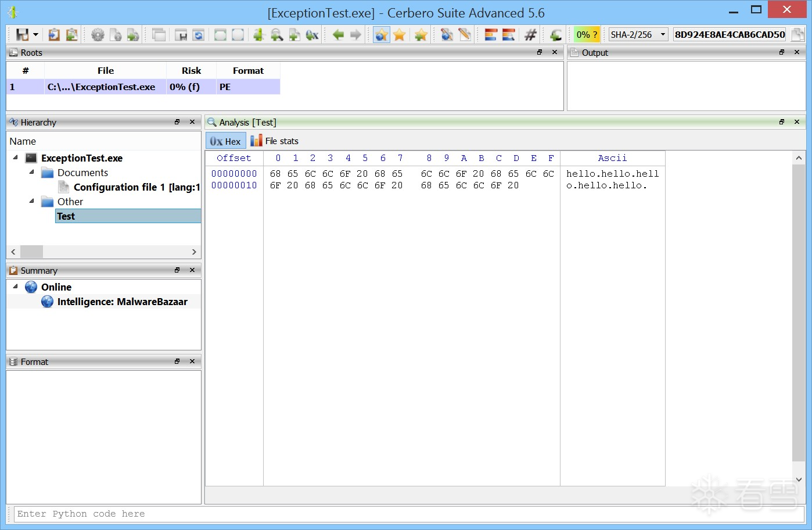Click the File column header in Roots

105,70
